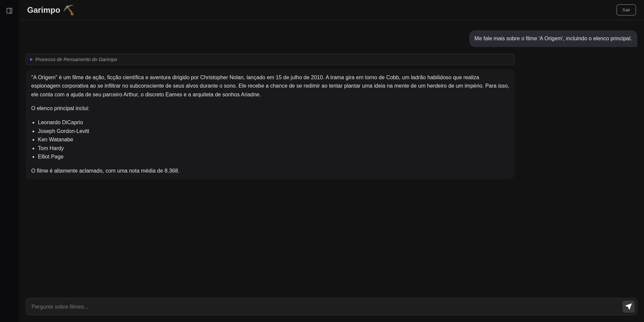Click 'O elenco principal inclui:' text
The height and width of the screenshot is (322, 644).
pos(60,108)
